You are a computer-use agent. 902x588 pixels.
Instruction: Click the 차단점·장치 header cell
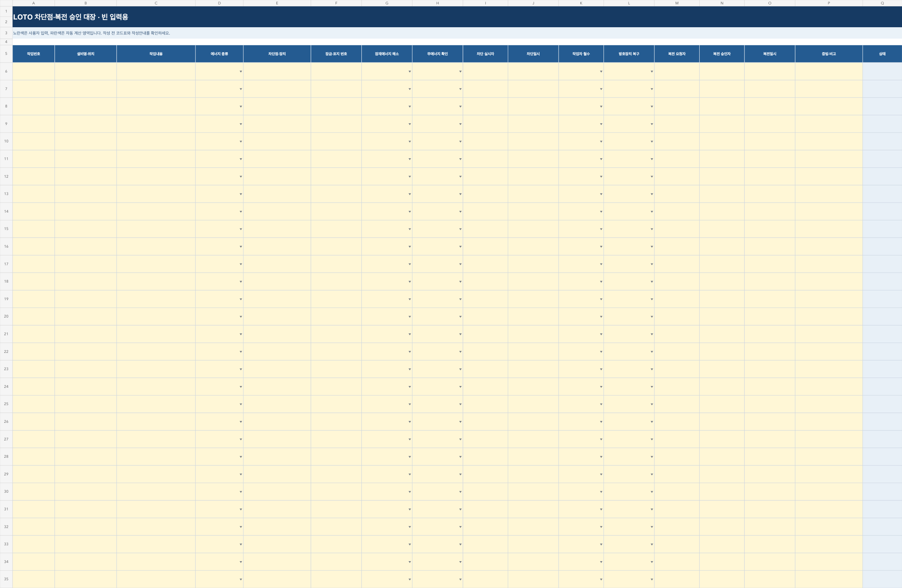click(277, 54)
